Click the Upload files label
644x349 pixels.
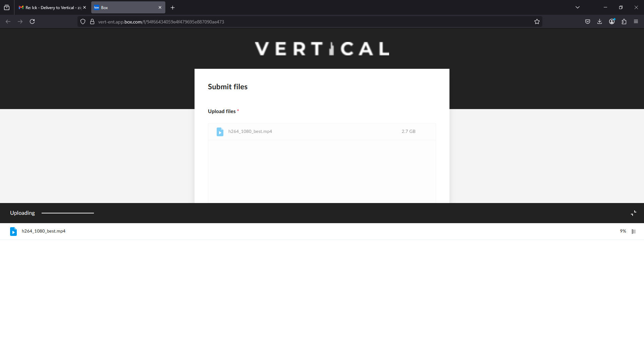click(222, 111)
